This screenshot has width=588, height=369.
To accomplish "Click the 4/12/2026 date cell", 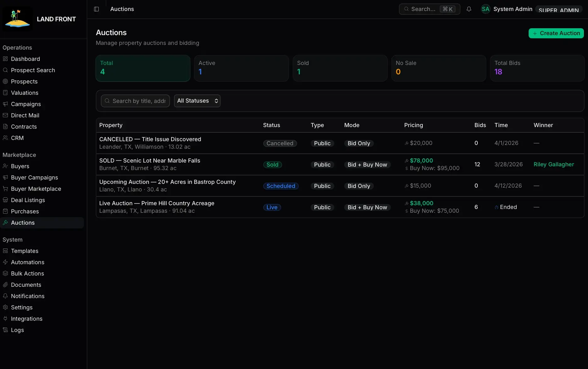I will pyautogui.click(x=508, y=185).
